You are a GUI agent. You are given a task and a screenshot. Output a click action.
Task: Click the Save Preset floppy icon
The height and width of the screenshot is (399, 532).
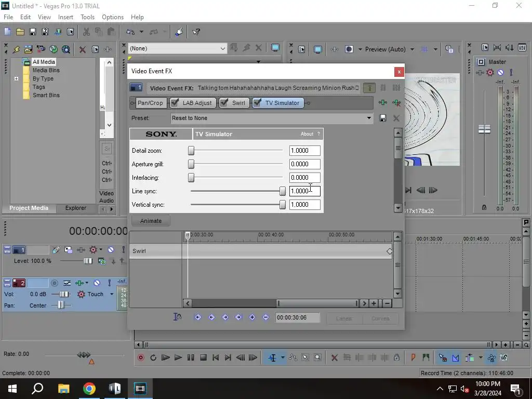tap(383, 118)
